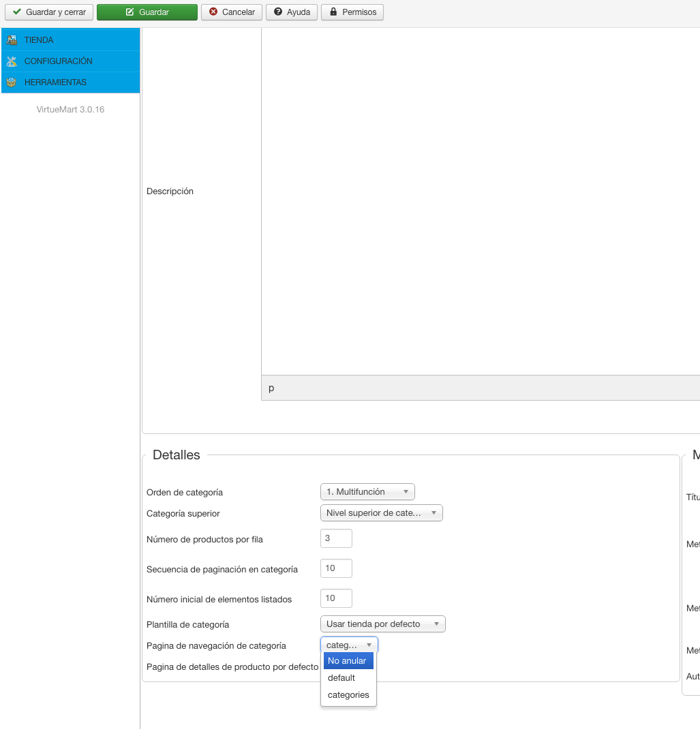Select the 'No anular' option
Screen dimensions: 700x738
coord(348,661)
